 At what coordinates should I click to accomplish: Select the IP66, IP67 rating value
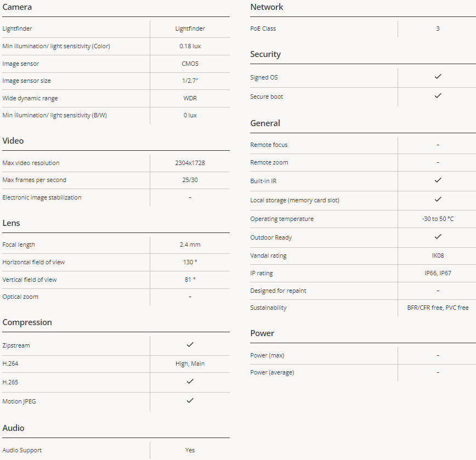coord(438,273)
